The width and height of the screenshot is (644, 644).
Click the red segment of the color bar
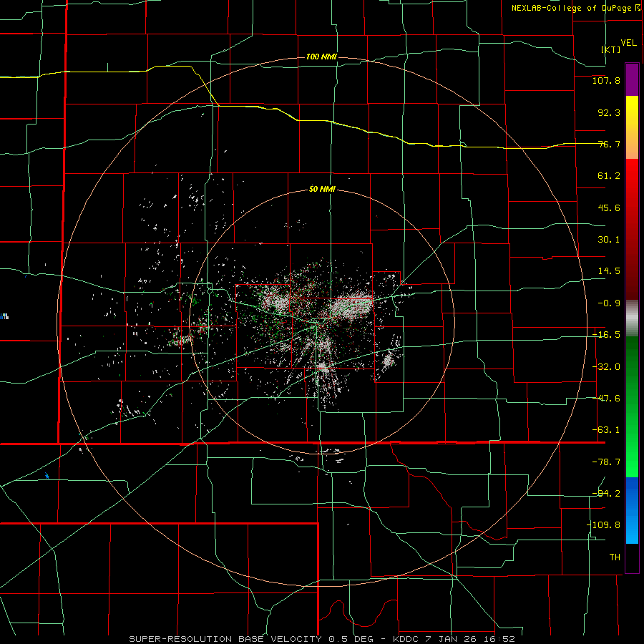coord(632,229)
